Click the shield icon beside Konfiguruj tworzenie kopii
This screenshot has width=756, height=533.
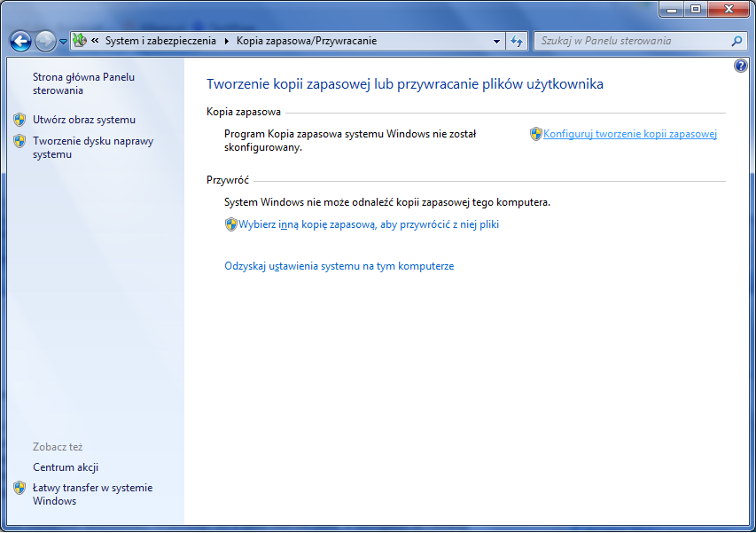click(535, 134)
